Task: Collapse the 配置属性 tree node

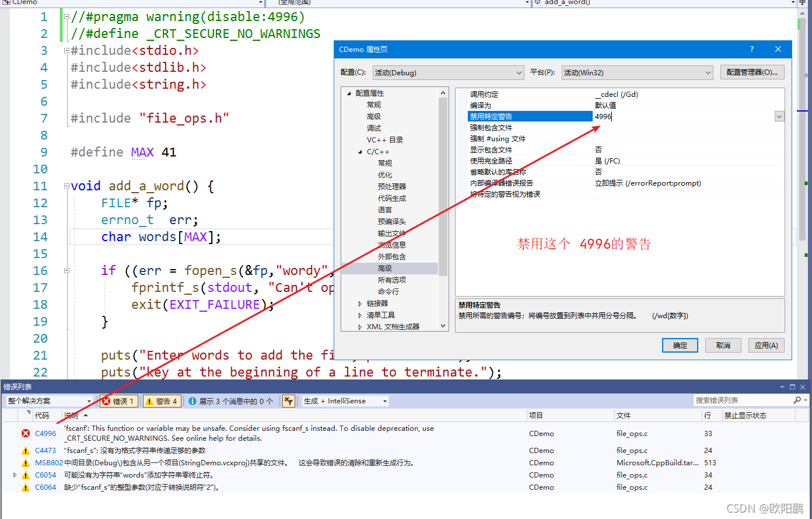Action: [x=349, y=93]
